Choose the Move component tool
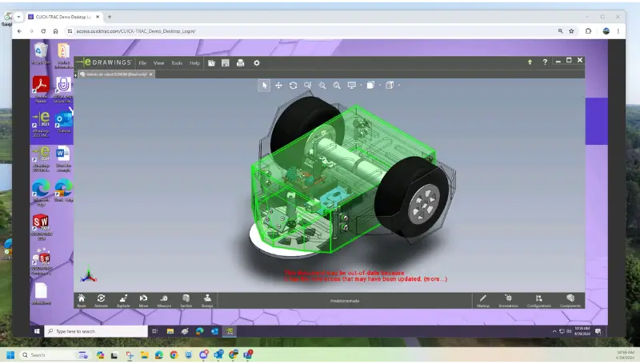Screen dimensions: 640x364 click(144, 301)
